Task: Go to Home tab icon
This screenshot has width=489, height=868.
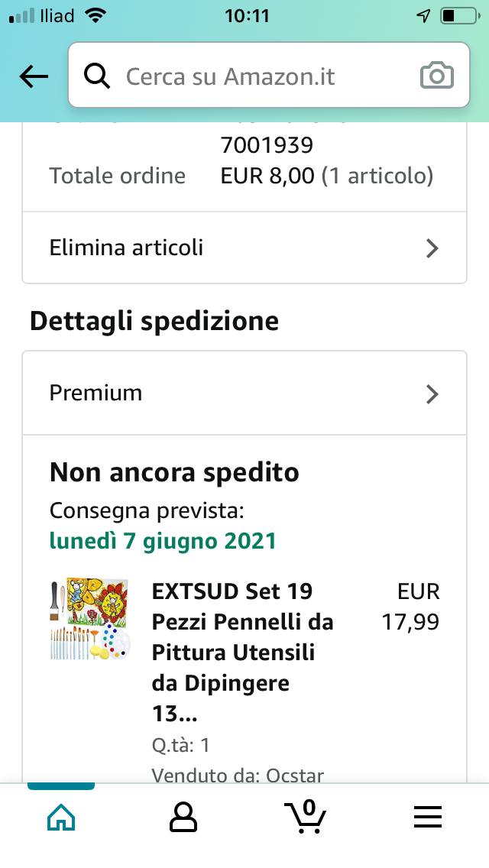Action: point(61,818)
